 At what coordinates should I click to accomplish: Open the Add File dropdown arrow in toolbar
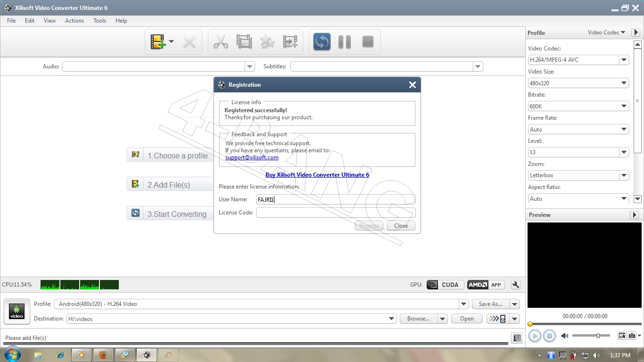pos(171,41)
